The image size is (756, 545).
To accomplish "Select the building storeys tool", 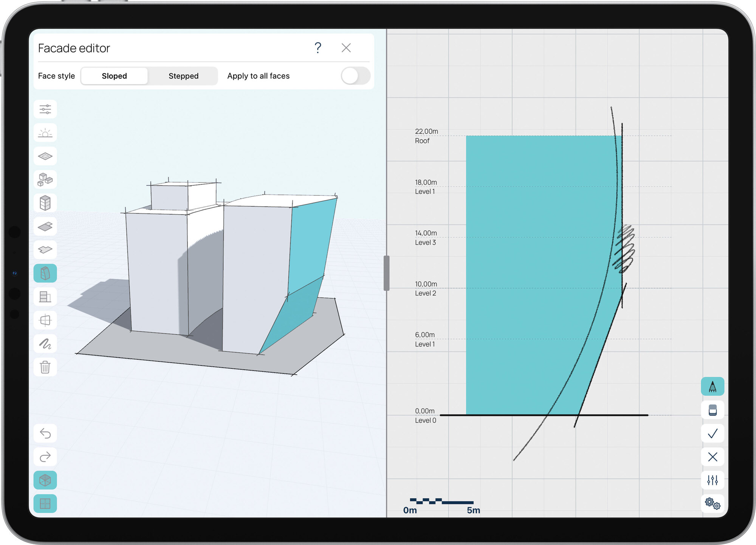I will [45, 203].
